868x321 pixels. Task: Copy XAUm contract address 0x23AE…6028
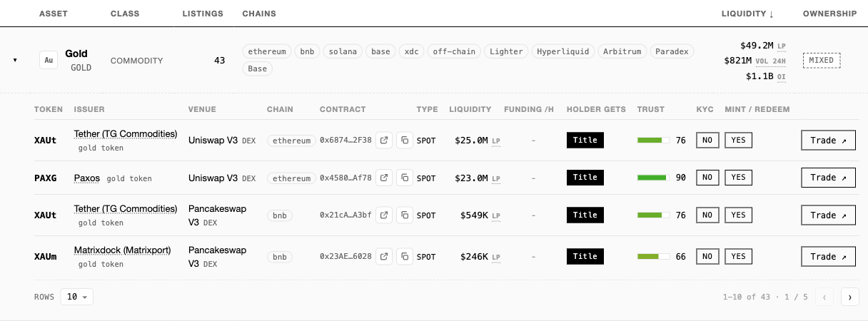pyautogui.click(x=405, y=257)
